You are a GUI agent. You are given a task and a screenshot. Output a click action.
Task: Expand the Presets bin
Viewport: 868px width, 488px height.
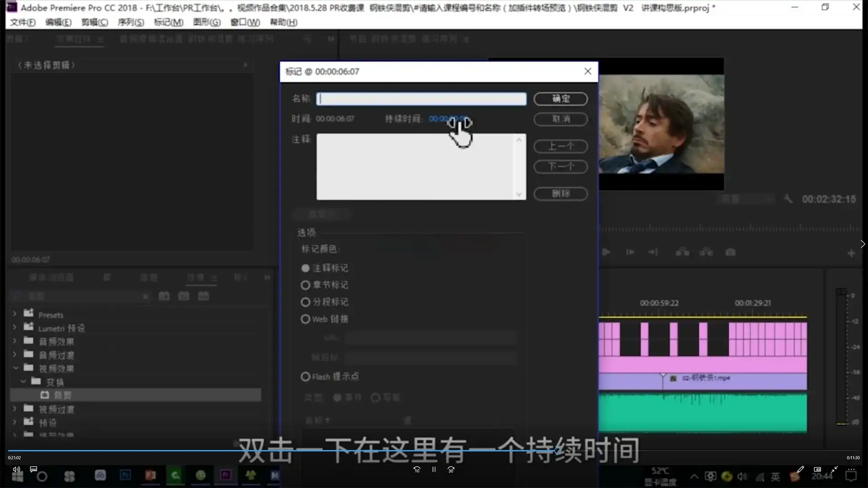click(14, 314)
